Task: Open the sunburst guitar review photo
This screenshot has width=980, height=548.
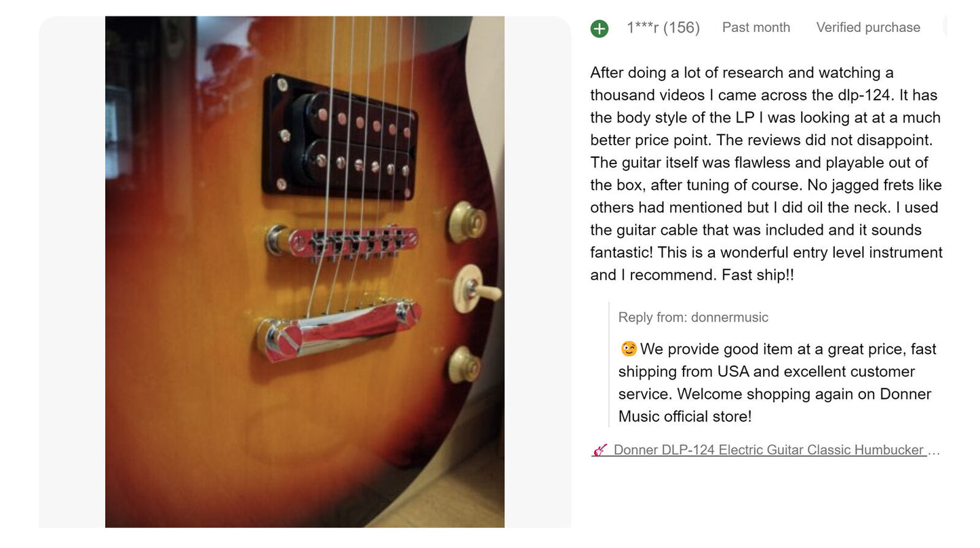Action: [x=305, y=272]
